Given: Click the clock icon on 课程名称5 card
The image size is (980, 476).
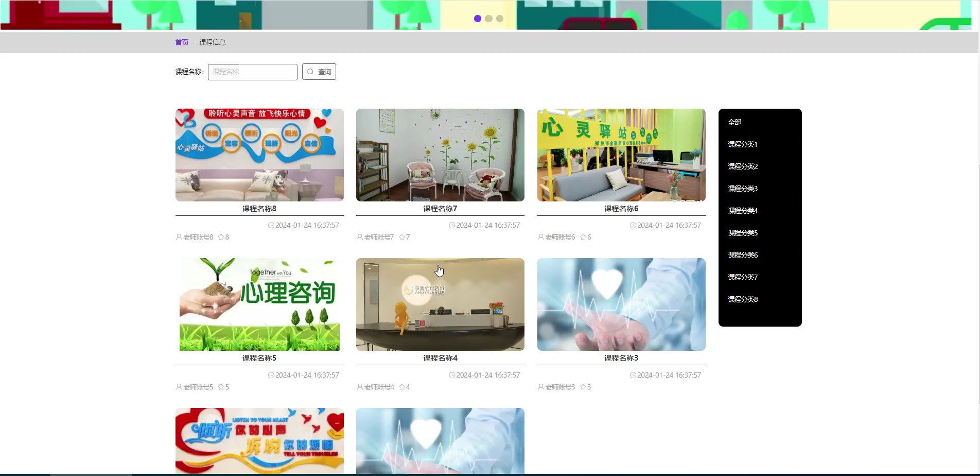Looking at the screenshot, I should (x=271, y=375).
